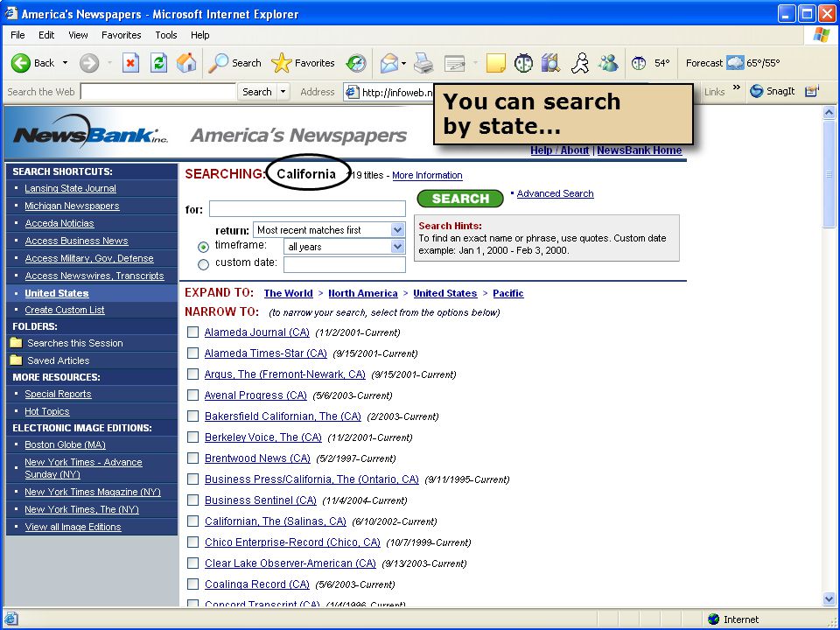Click the yellow note icon in the toolbar
840x630 pixels.
pyautogui.click(x=495, y=63)
